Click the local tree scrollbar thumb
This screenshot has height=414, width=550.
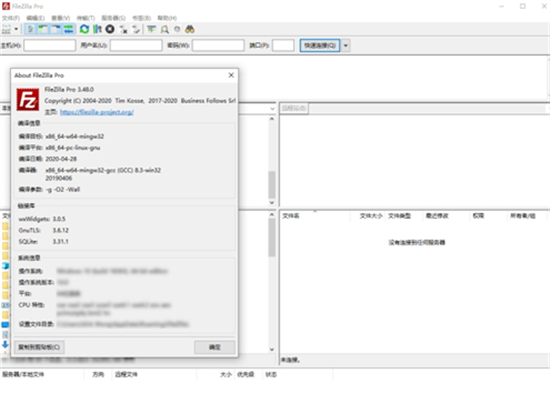(x=272, y=185)
